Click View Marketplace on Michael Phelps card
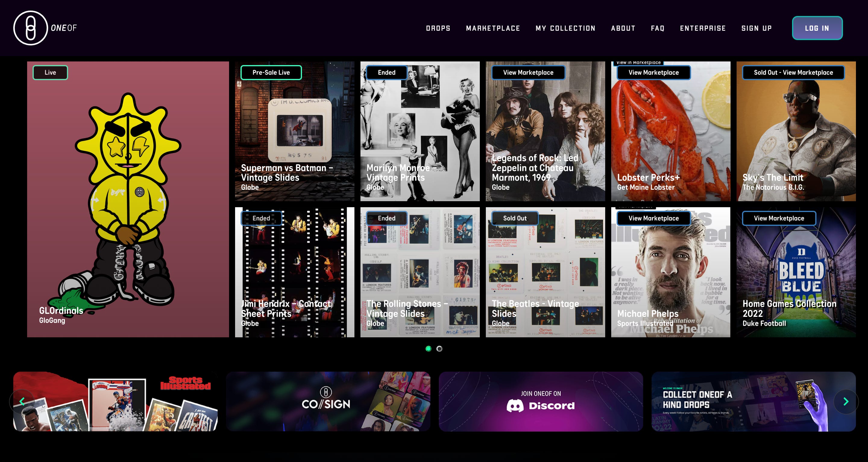868x462 pixels. (653, 218)
